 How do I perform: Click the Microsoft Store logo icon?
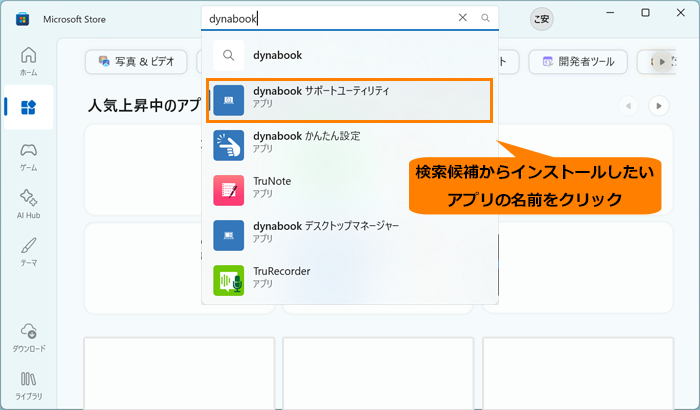(x=22, y=19)
